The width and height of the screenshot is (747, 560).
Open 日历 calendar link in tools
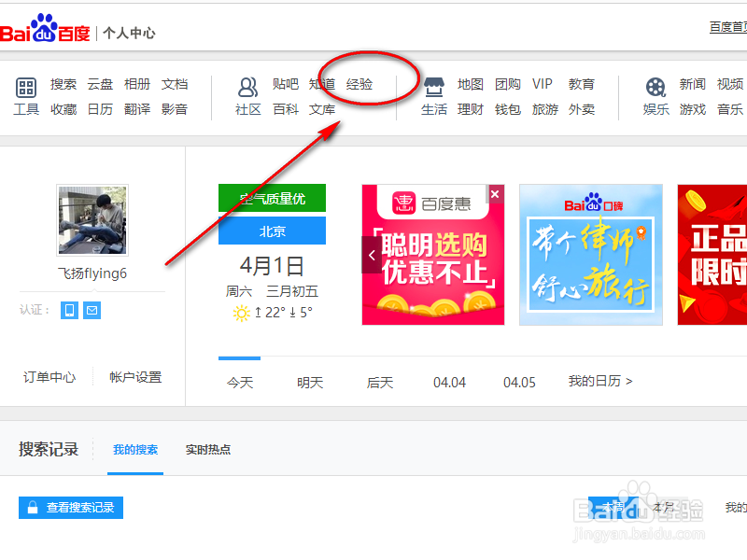[x=100, y=109]
